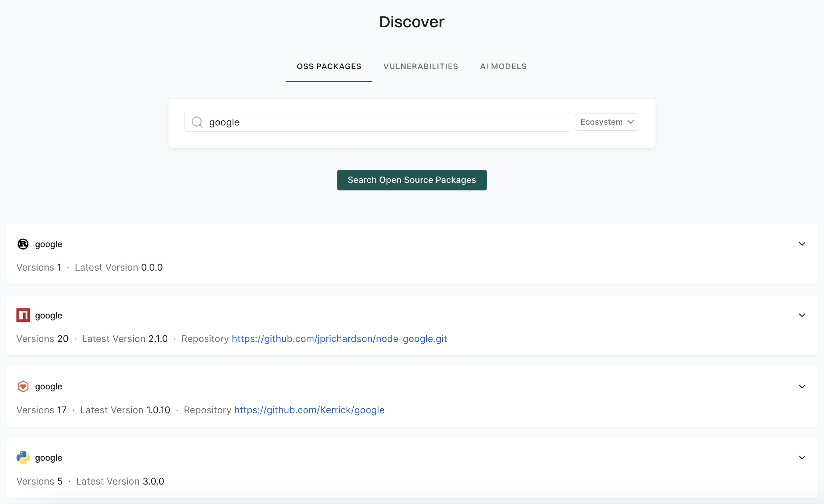Click the RubyGems icon next to google
The height and width of the screenshot is (504, 824).
(23, 386)
